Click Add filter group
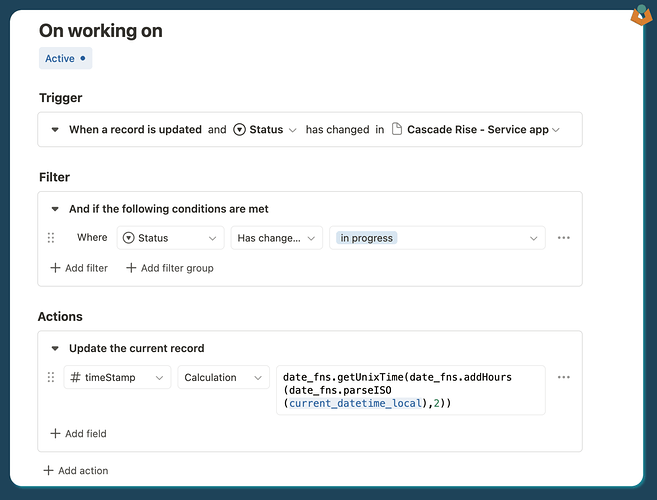657x500 pixels. (x=169, y=268)
